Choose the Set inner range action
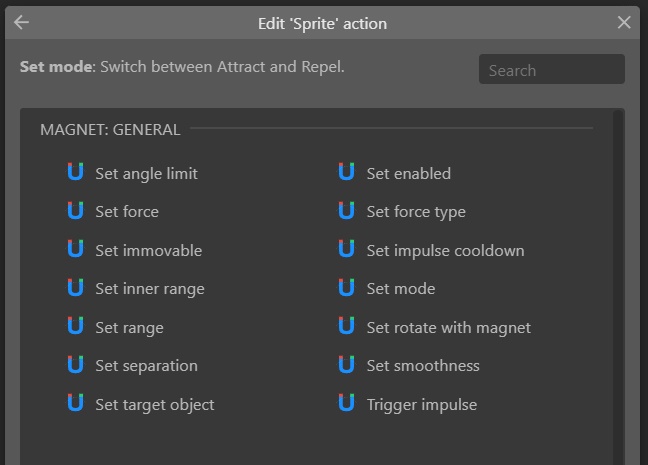 coord(149,289)
